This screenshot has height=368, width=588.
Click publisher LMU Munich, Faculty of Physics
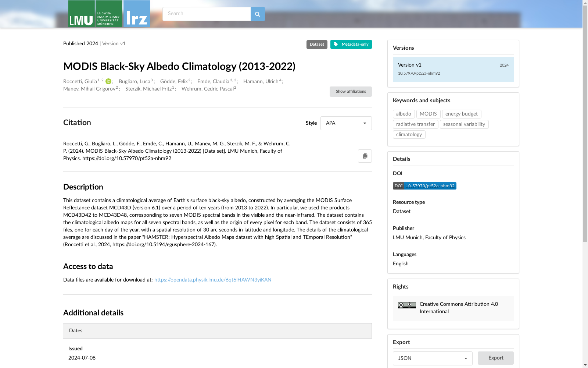point(429,238)
